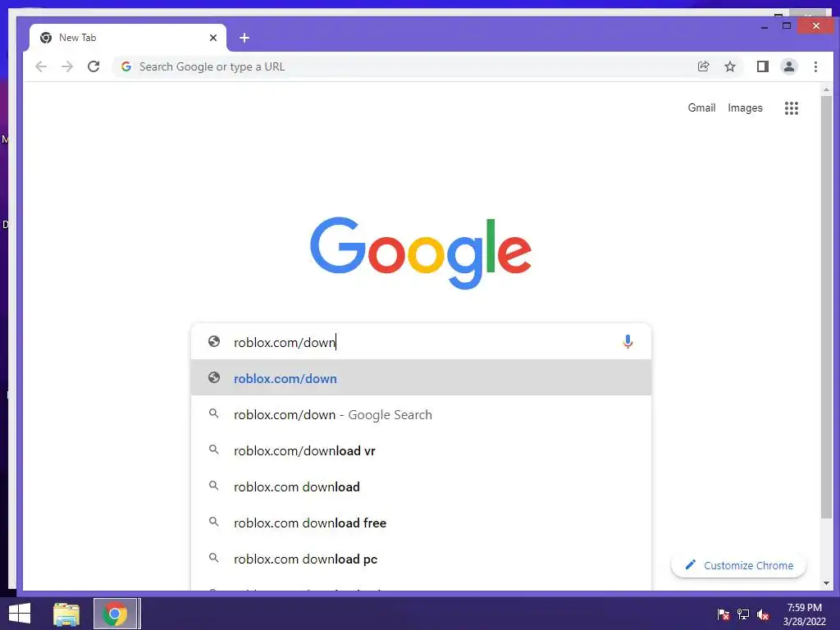Select the New Tab tab
Image resolution: width=840 pixels, height=630 pixels.
click(127, 38)
